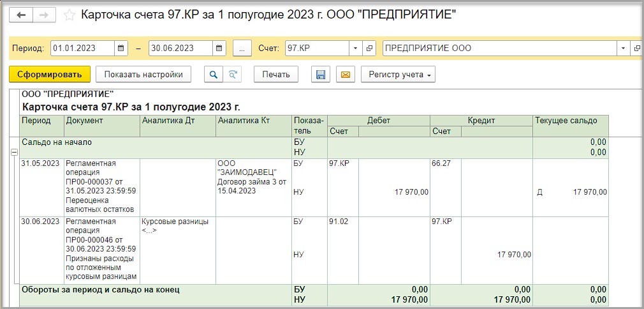
Task: Add report to favorites with star icon
Action: pyautogui.click(x=70, y=15)
